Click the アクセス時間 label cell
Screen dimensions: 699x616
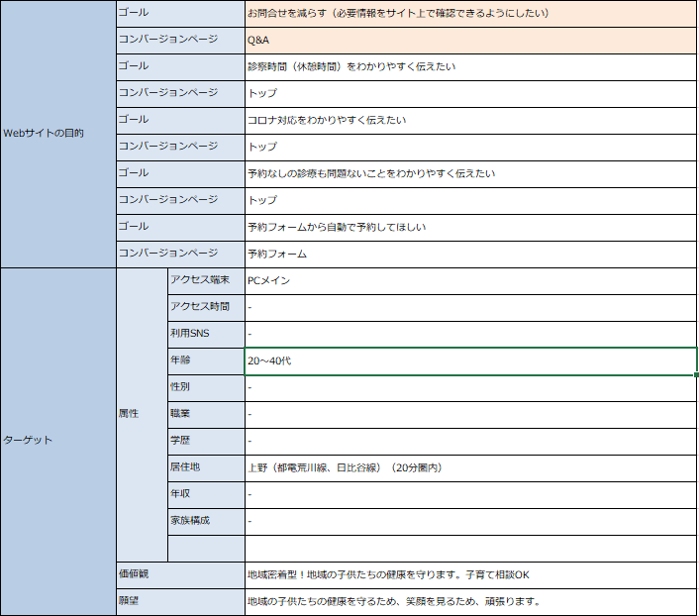tap(206, 307)
